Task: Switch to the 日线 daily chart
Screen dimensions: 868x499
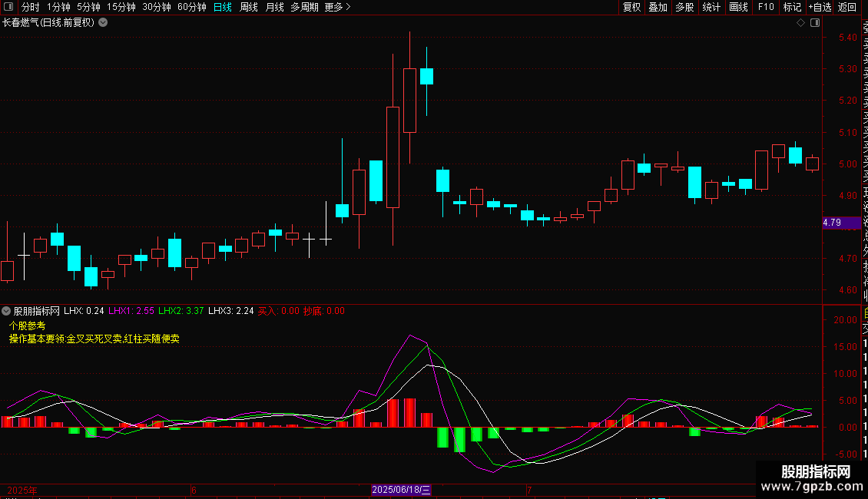Action: pos(223,7)
